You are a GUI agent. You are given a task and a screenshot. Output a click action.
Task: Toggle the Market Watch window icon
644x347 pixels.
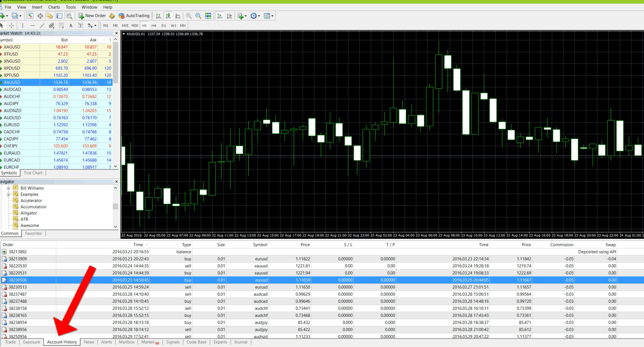coord(30,16)
